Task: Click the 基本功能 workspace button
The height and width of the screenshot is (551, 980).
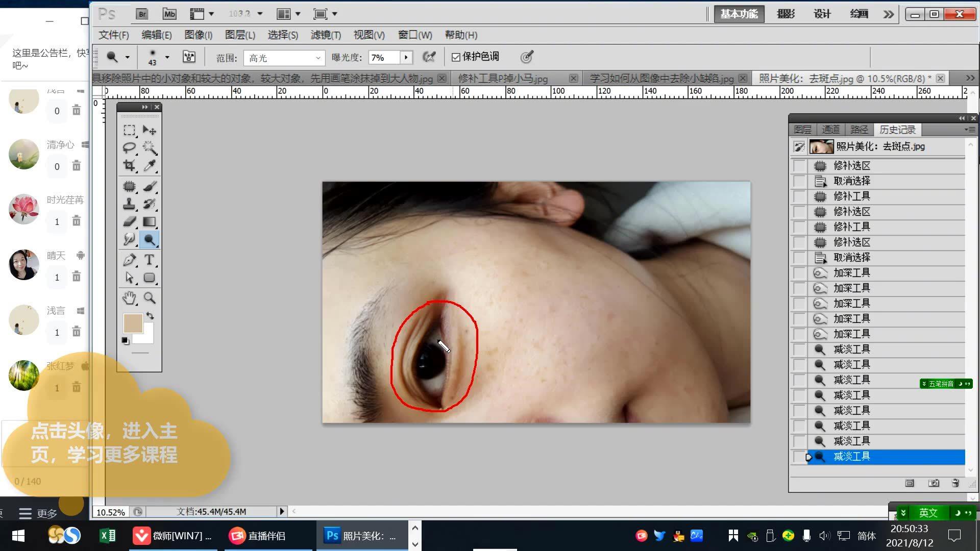Action: point(739,14)
